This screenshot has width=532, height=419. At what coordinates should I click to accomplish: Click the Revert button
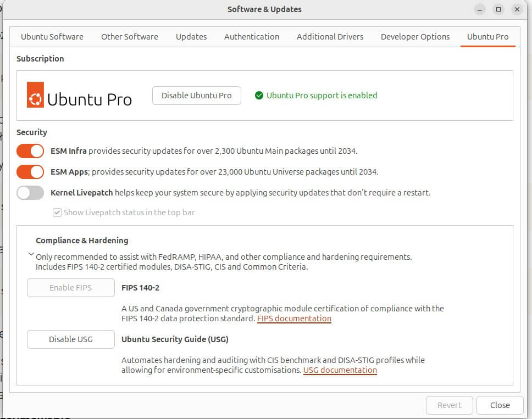(x=449, y=405)
